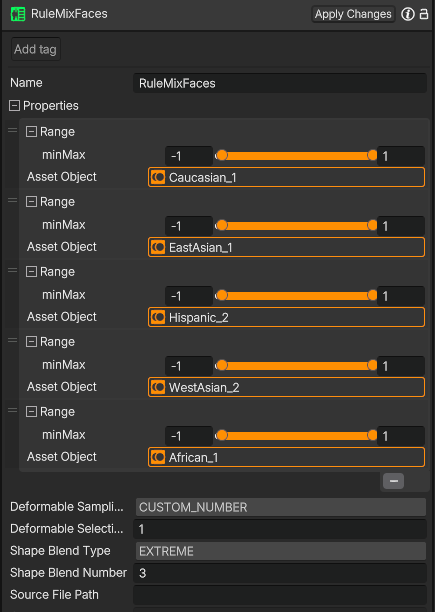Click the Apply Changes button
Image resolution: width=435 pixels, height=612 pixels.
tap(353, 14)
